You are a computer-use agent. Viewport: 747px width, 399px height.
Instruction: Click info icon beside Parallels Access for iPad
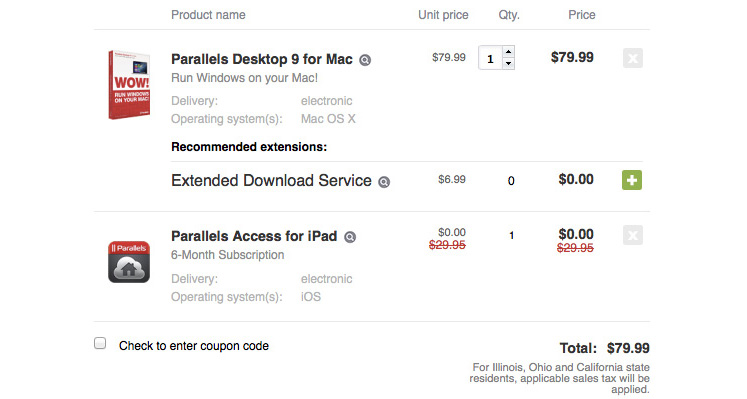350,237
